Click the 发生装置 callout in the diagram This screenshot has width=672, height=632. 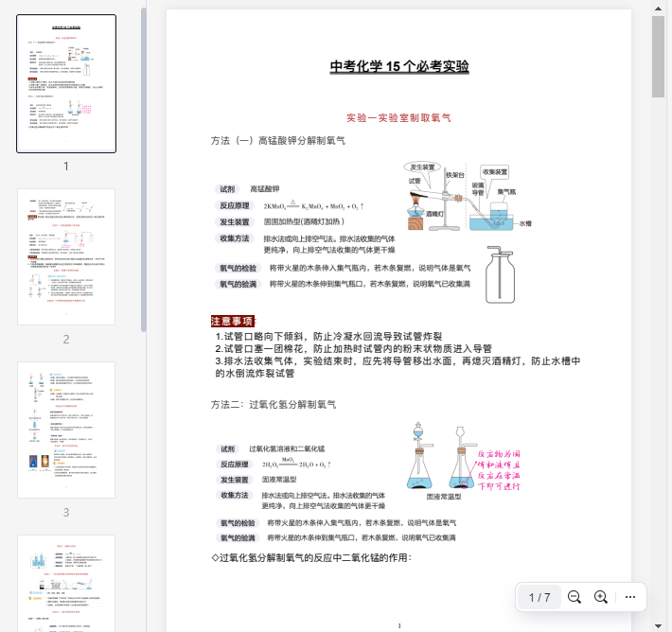coord(422,167)
